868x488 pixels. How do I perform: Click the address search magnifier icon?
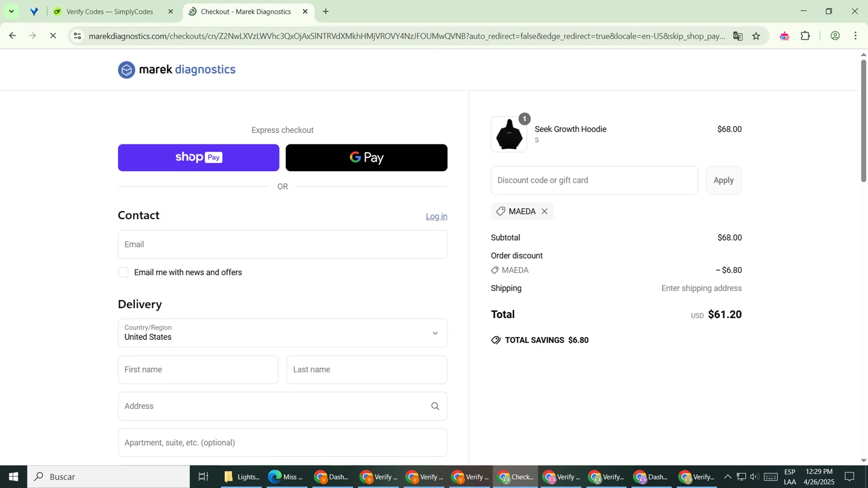[435, 406]
